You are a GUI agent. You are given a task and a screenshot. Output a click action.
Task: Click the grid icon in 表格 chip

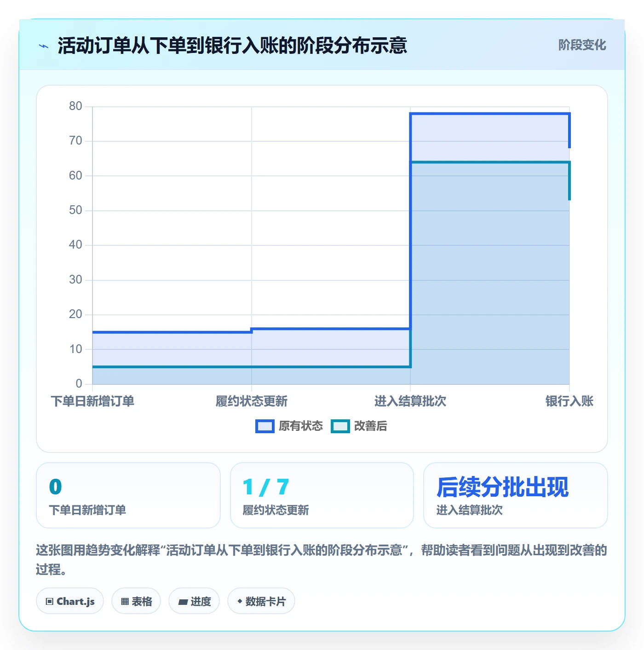(x=125, y=602)
